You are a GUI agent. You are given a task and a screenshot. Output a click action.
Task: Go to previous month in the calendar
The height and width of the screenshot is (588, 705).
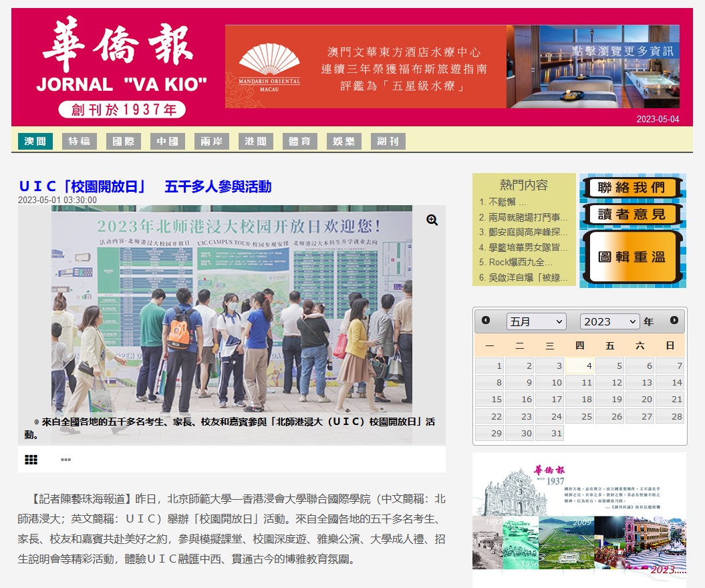pos(486,321)
